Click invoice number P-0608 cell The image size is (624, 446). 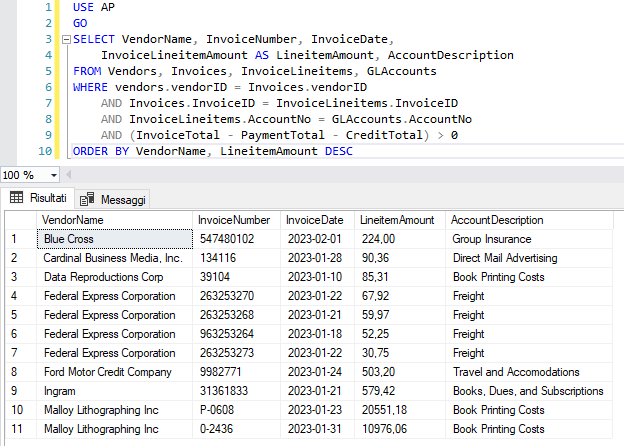pyautogui.click(x=237, y=410)
